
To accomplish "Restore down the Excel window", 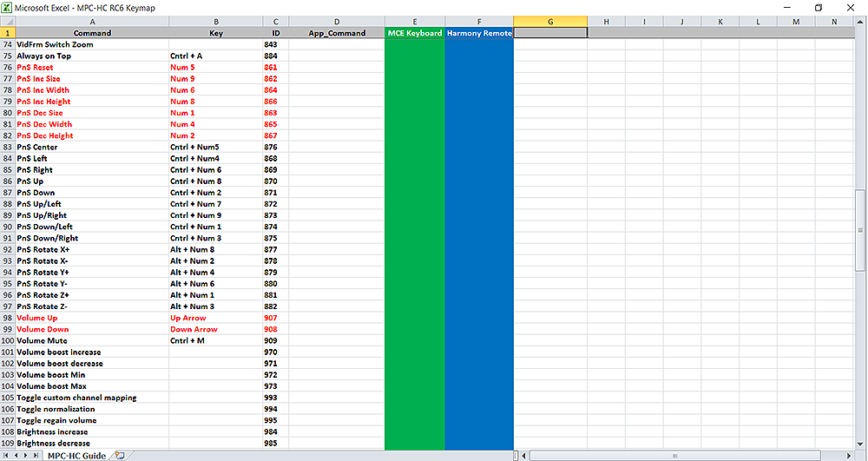I will (819, 8).
